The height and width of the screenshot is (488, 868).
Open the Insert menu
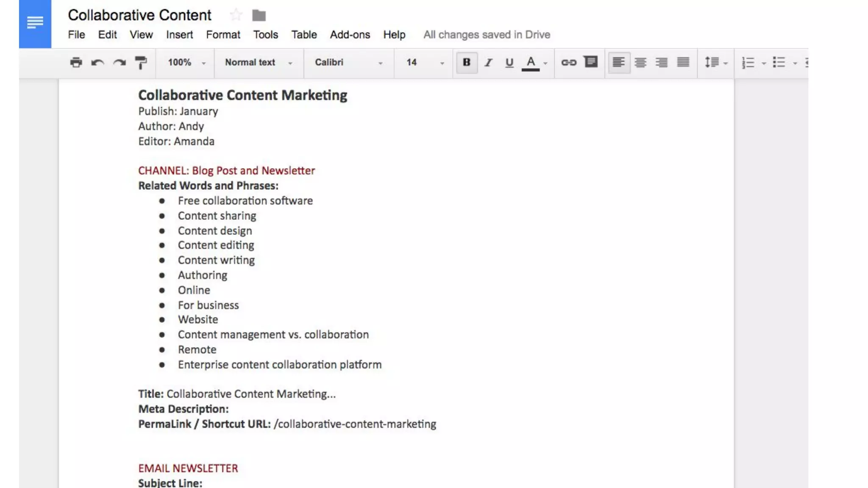[179, 35]
